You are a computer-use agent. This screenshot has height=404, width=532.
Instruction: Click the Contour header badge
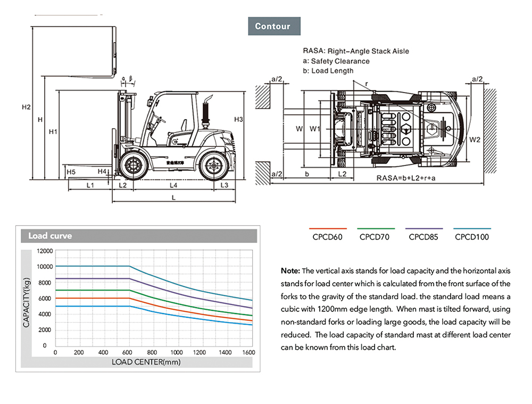click(x=273, y=26)
